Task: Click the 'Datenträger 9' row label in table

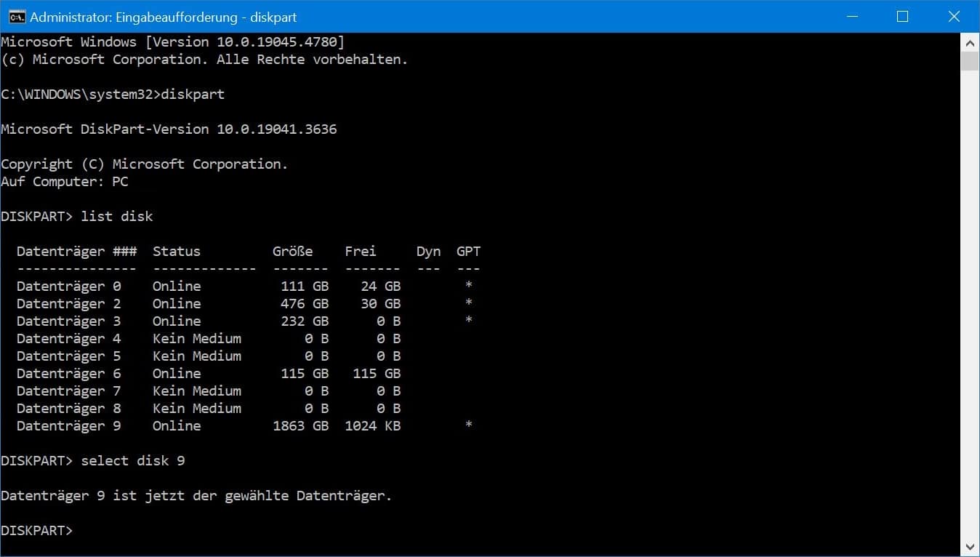Action: pyautogui.click(x=69, y=426)
